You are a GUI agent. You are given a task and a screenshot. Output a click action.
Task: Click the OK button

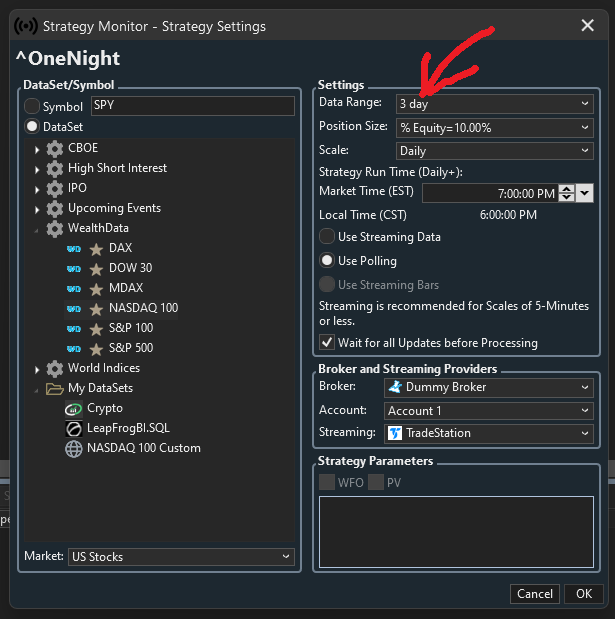pyautogui.click(x=583, y=593)
